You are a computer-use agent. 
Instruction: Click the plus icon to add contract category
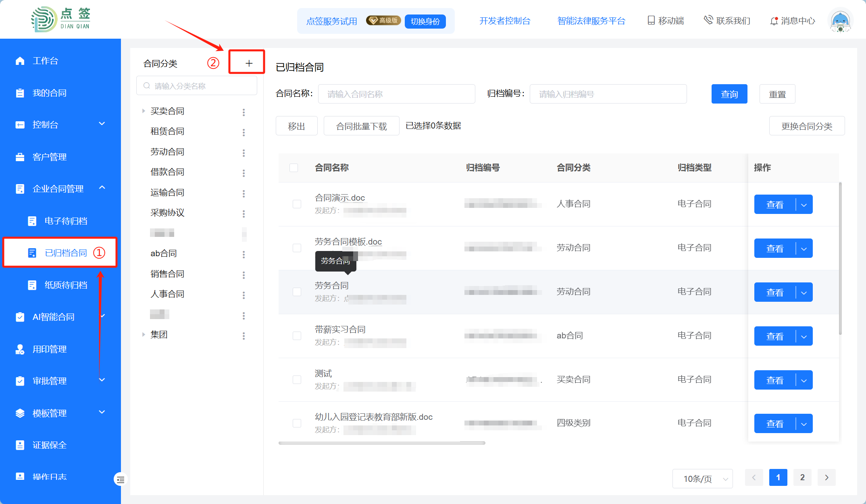pos(249,63)
